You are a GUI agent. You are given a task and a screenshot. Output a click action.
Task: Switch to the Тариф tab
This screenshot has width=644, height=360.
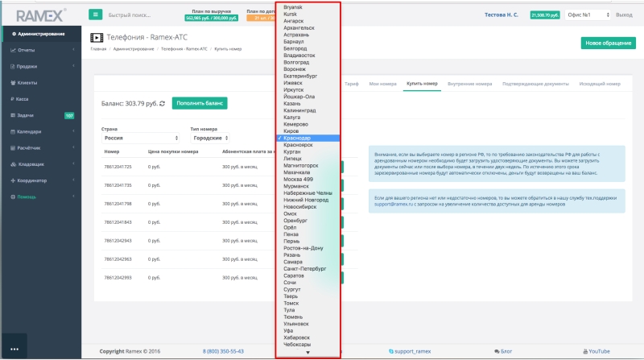click(x=352, y=84)
